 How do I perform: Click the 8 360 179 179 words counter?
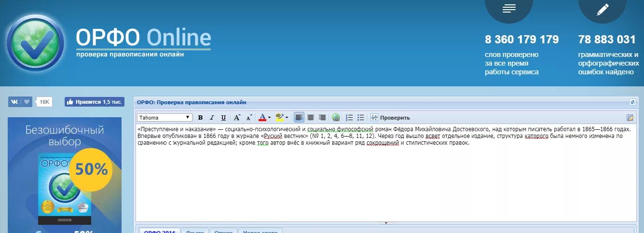[x=521, y=40]
